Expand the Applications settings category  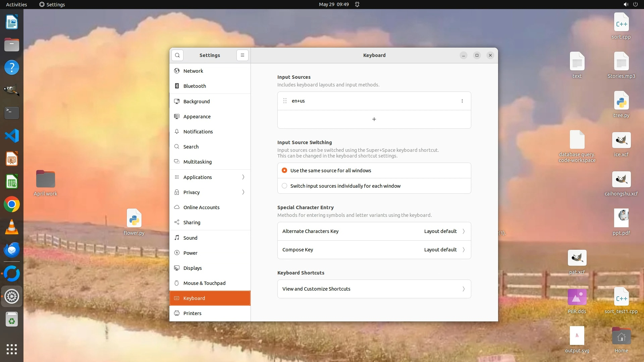pos(210,177)
